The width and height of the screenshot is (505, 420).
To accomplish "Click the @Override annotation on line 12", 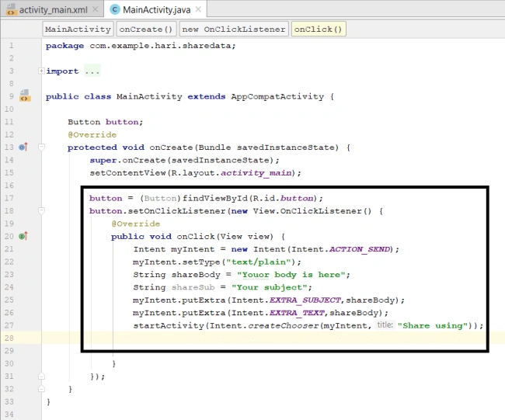I will pos(92,134).
